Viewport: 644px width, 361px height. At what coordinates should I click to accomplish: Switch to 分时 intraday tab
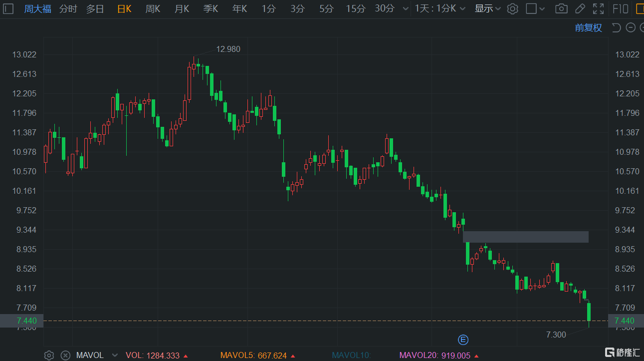pos(68,8)
